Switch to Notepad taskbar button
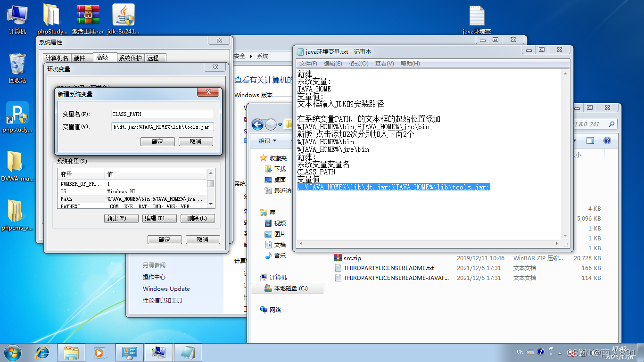Image resolution: width=644 pixels, height=362 pixels. click(188, 353)
